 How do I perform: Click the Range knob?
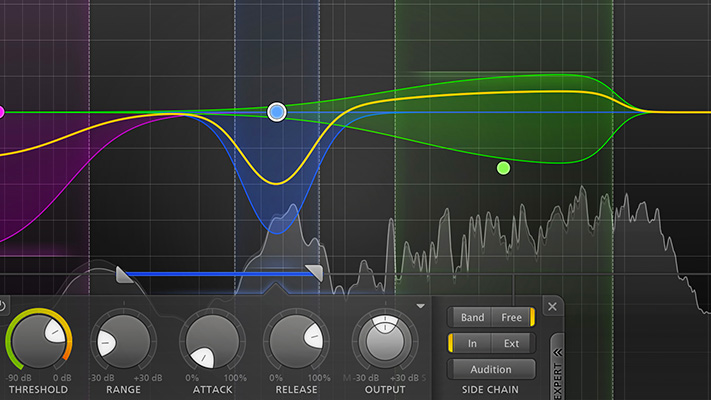pos(123,343)
